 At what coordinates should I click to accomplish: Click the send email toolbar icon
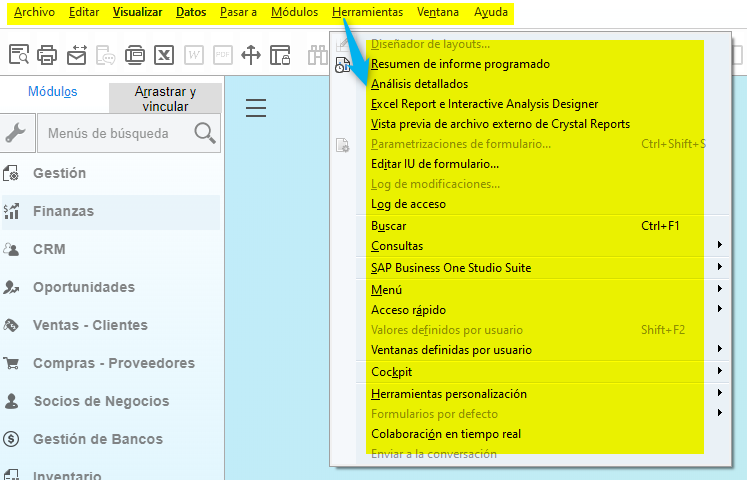click(77, 55)
